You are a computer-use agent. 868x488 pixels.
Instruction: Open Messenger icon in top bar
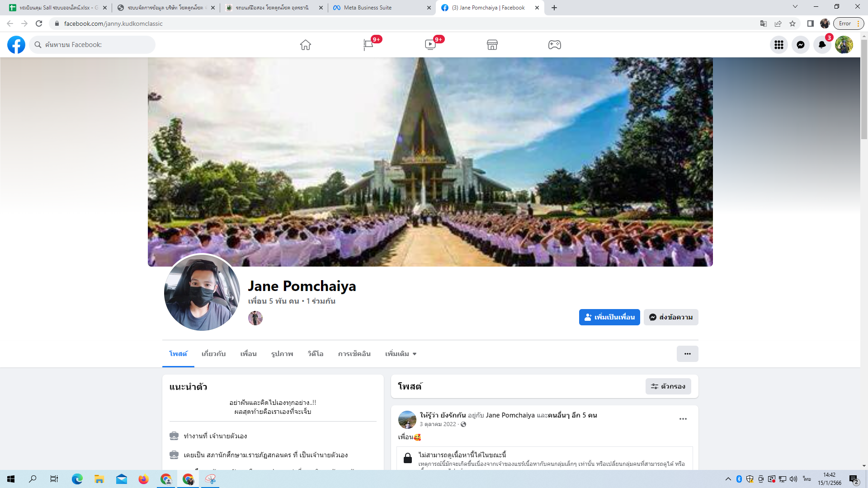pyautogui.click(x=800, y=45)
